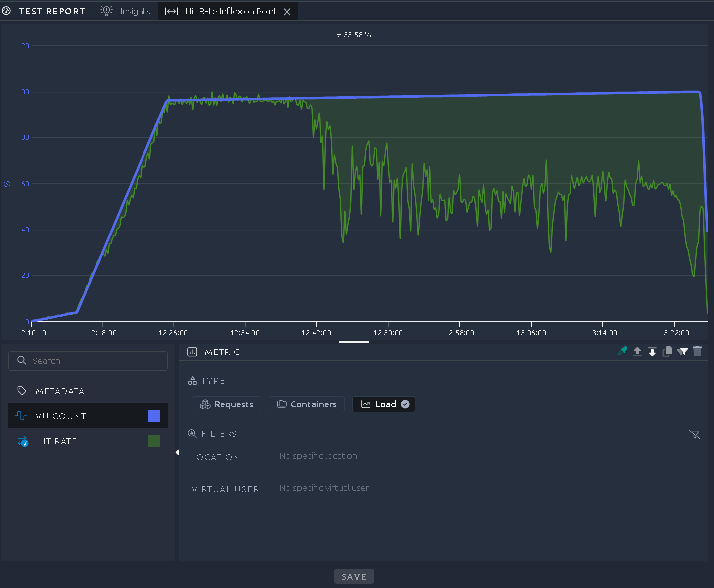Select the Containers metric type
Viewport: 714px width, 588px height.
coord(306,404)
